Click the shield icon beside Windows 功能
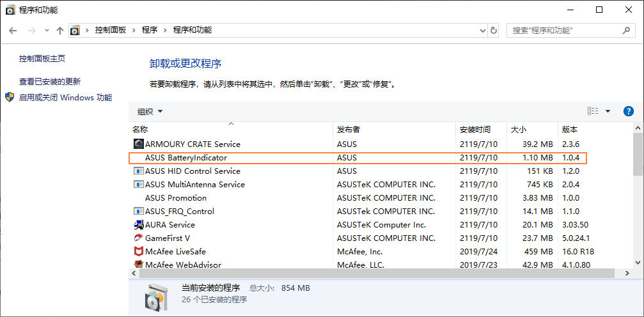Screen dimensions: 644x317 click(10, 97)
